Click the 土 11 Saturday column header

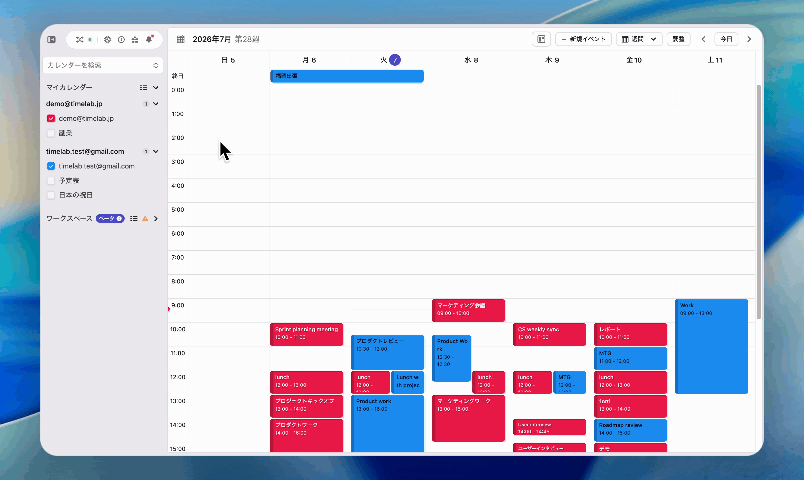(715, 60)
